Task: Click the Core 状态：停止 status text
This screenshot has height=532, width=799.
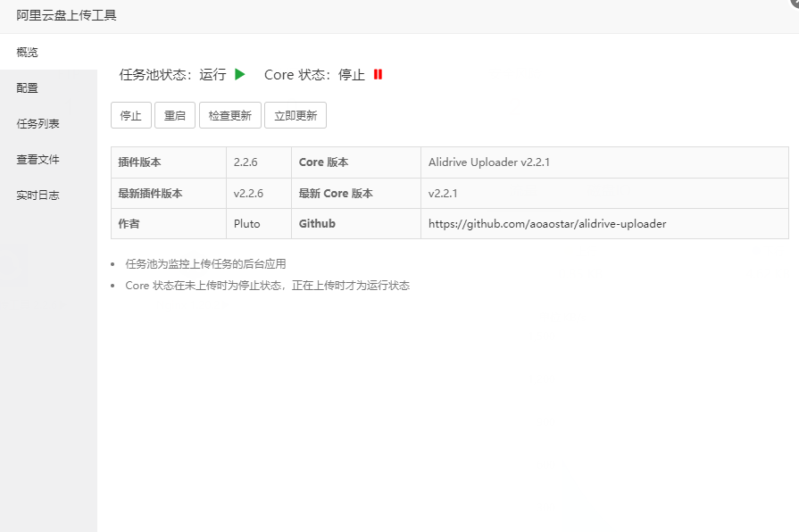Action: [314, 75]
